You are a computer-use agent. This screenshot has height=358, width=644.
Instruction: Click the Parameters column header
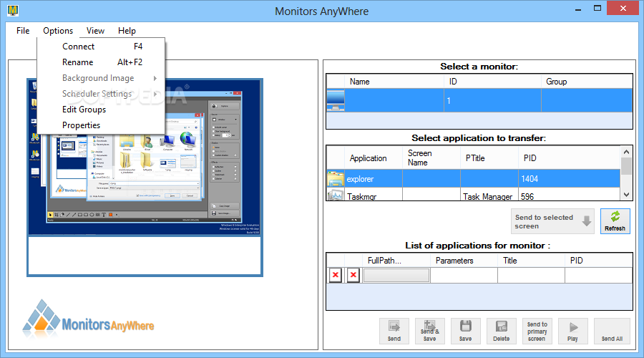click(x=464, y=260)
